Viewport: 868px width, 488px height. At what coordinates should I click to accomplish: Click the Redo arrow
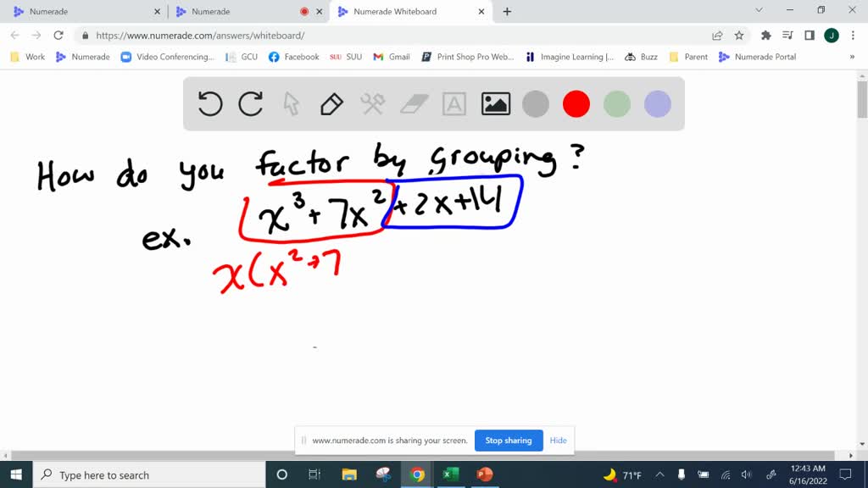click(251, 103)
